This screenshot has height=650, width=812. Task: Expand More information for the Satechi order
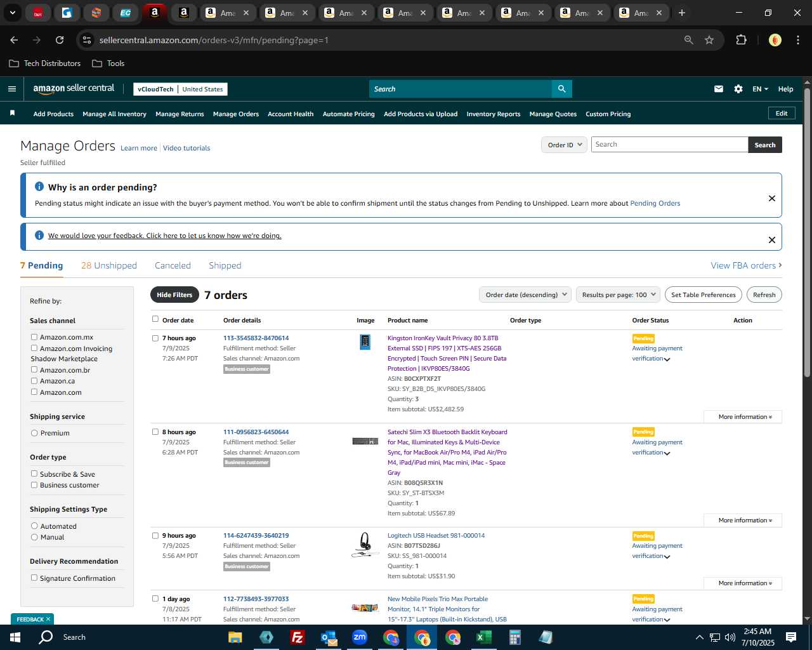743,521
